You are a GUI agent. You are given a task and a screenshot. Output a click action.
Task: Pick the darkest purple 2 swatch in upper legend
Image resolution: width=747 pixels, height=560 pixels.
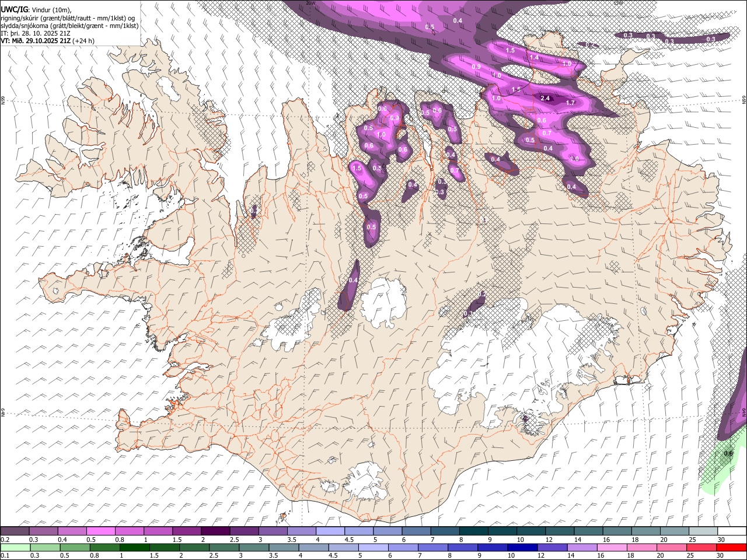(x=215, y=531)
